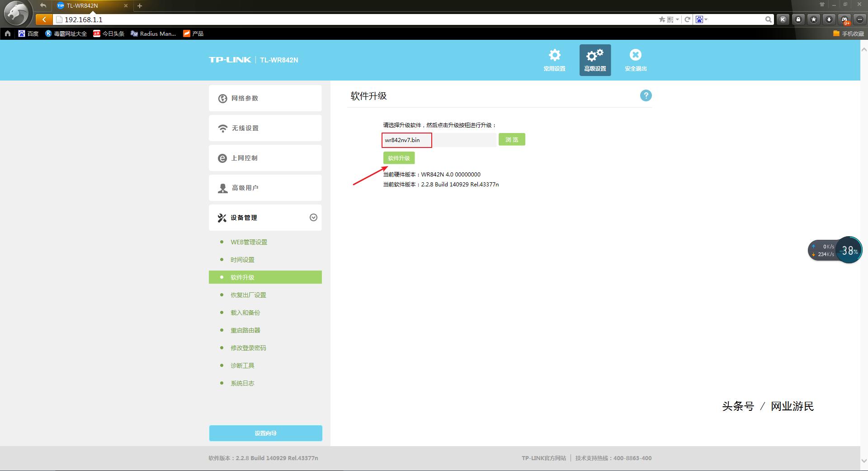Click the 38% network speed floating widget
This screenshot has height=471, width=868.
[x=835, y=250]
